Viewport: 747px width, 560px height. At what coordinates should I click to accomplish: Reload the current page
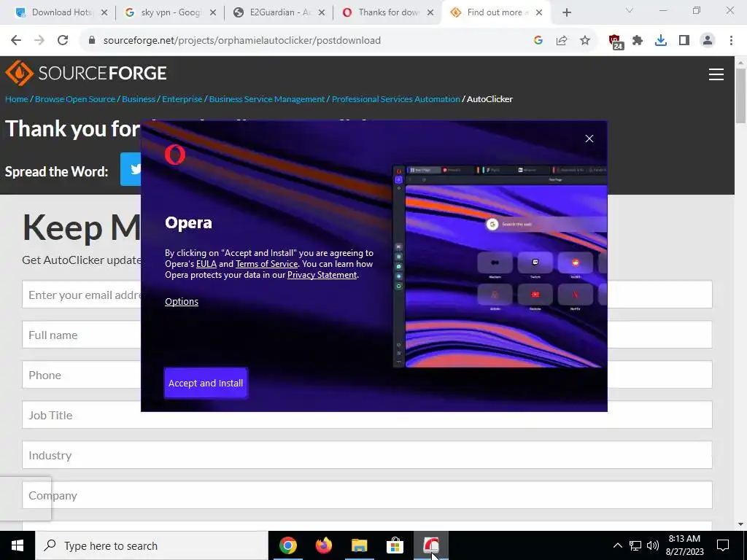[63, 41]
